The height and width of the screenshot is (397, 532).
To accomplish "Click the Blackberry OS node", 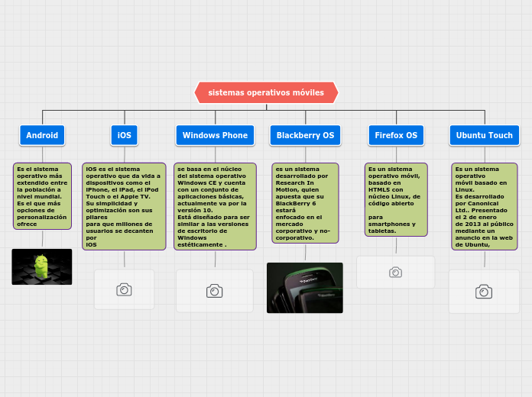I will tap(305, 135).
